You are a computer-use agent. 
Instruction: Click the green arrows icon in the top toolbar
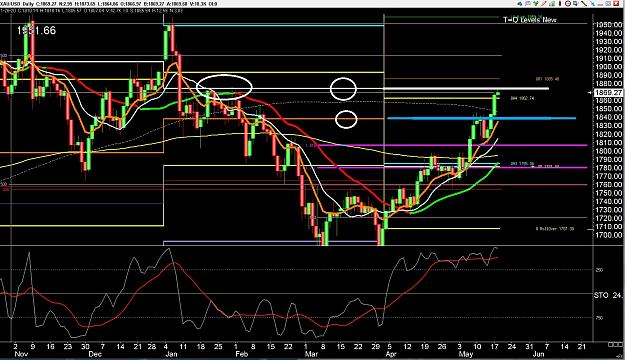[536, 4]
